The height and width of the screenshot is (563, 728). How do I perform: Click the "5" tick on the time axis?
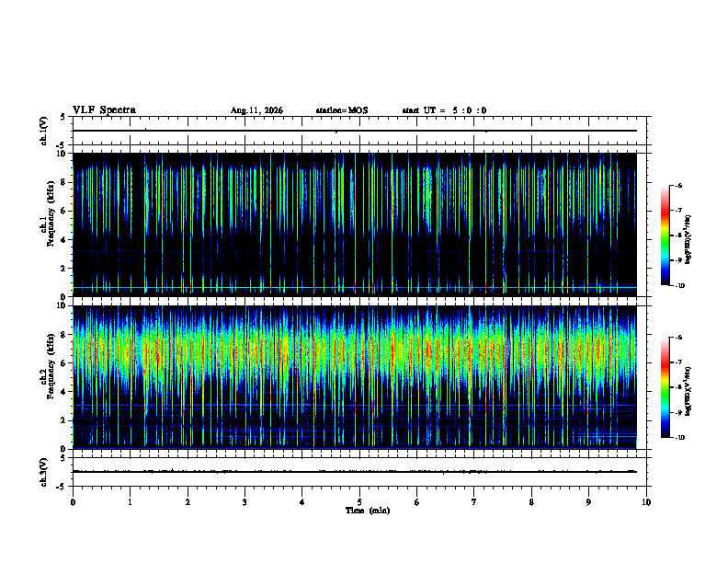[359, 502]
